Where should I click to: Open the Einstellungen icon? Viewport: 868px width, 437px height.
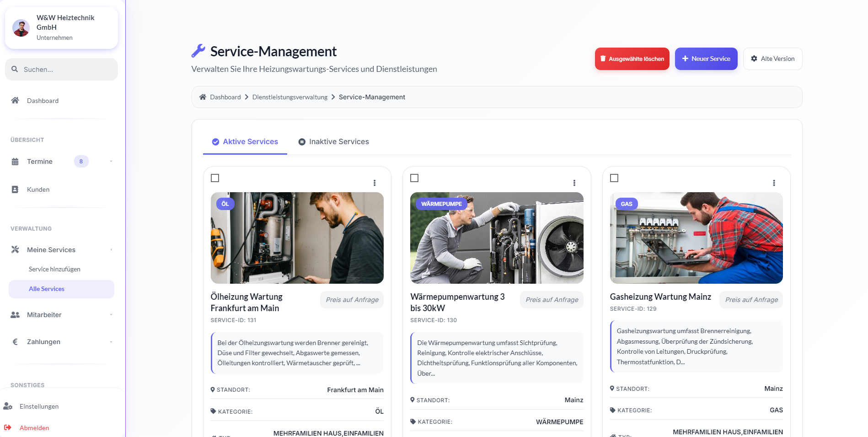click(x=9, y=406)
